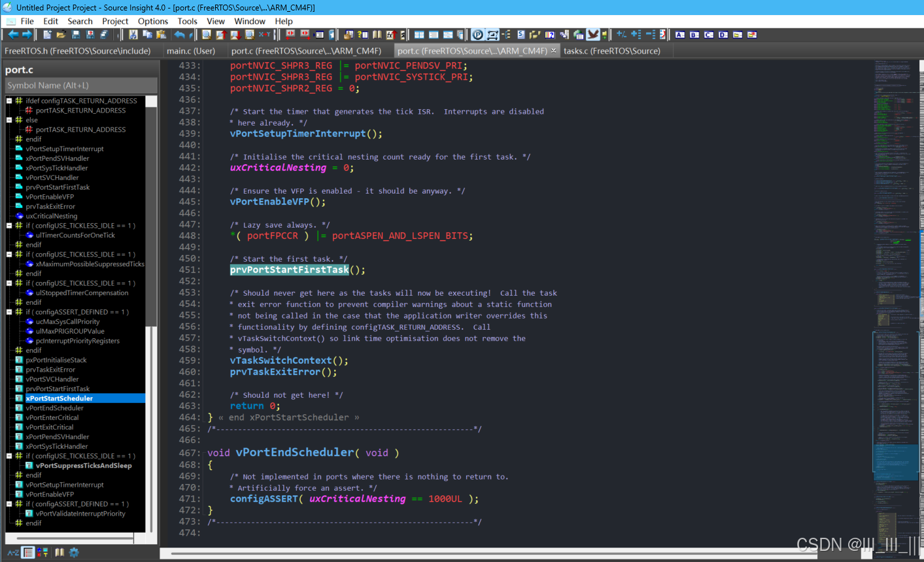This screenshot has height=562, width=924.
Task: Click the Go Forward arrow in toolbar
Action: [x=27, y=35]
